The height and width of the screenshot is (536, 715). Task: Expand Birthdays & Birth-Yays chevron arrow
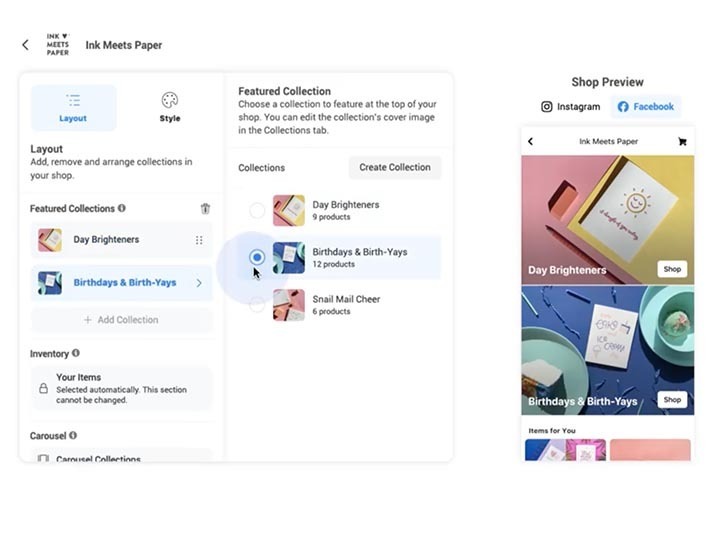(199, 283)
